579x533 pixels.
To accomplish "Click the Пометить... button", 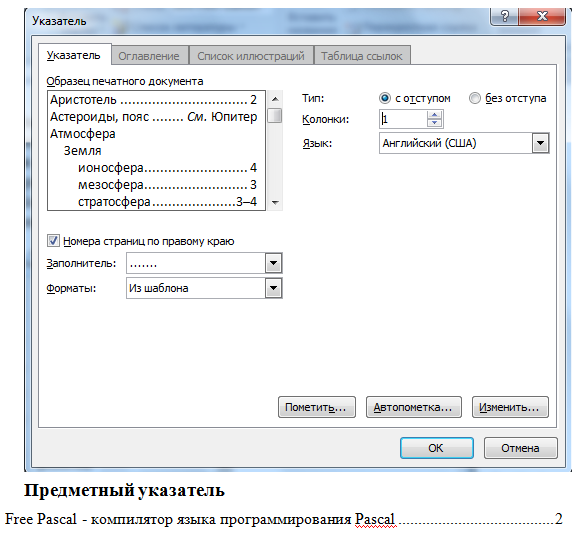I will 316,407.
